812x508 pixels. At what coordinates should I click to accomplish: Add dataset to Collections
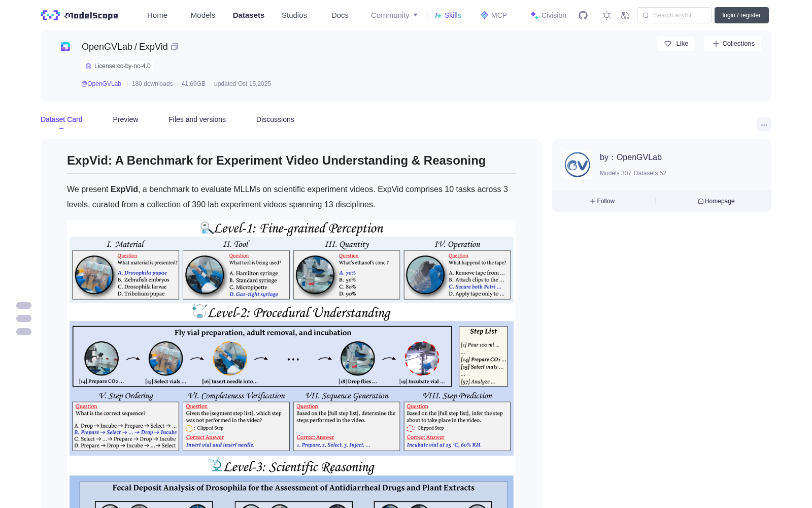pos(733,44)
